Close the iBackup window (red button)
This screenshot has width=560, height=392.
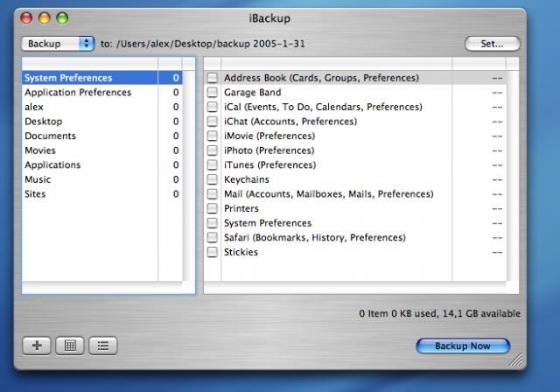[x=26, y=17]
